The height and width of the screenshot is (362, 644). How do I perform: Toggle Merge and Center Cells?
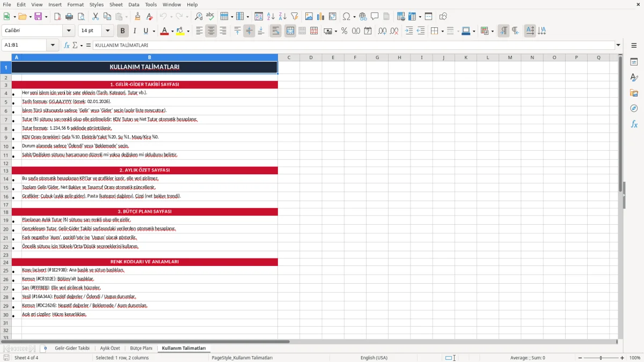(290, 31)
